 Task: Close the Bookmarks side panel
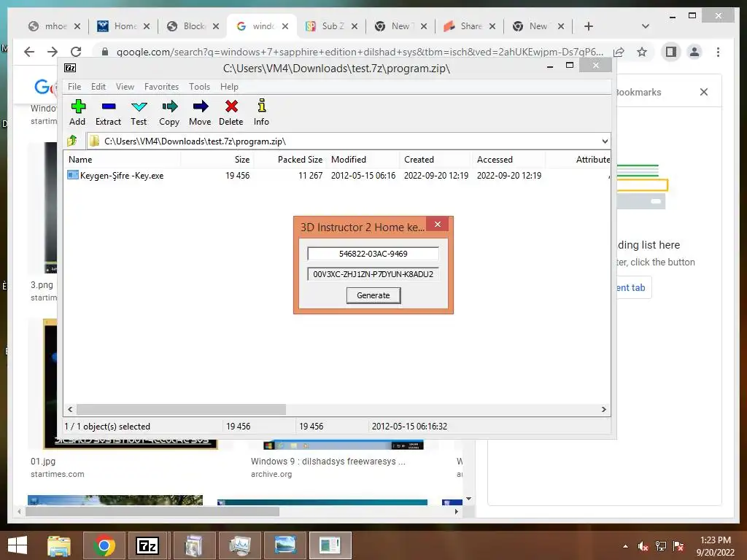704,92
